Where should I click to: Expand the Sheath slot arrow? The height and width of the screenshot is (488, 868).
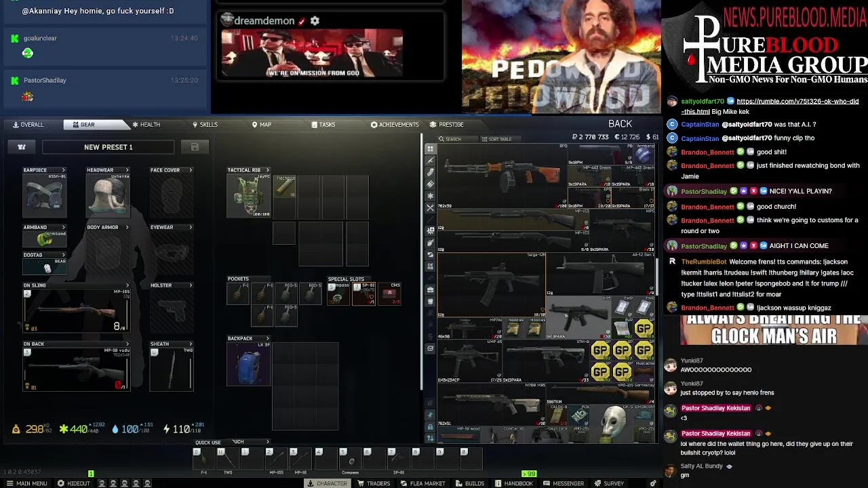(191, 344)
